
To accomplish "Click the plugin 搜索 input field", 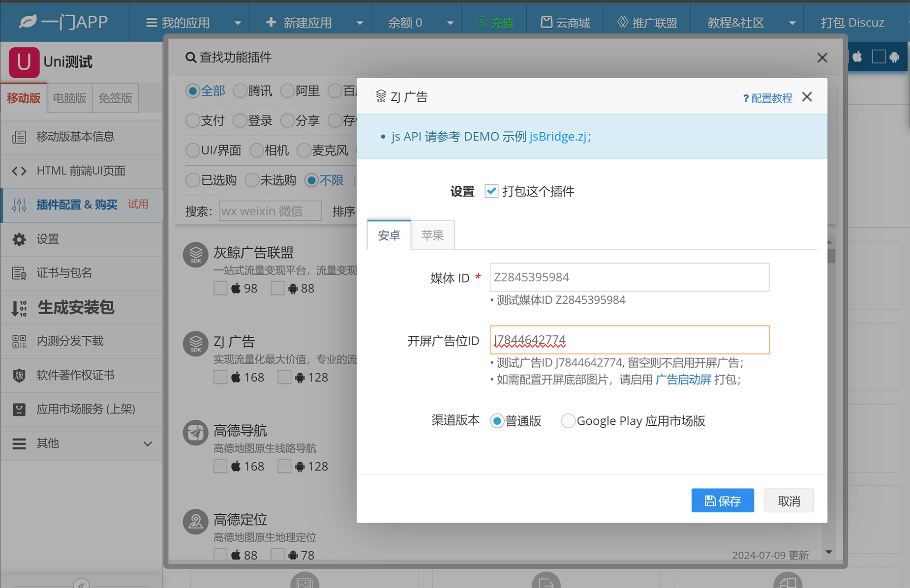I will coord(270,211).
